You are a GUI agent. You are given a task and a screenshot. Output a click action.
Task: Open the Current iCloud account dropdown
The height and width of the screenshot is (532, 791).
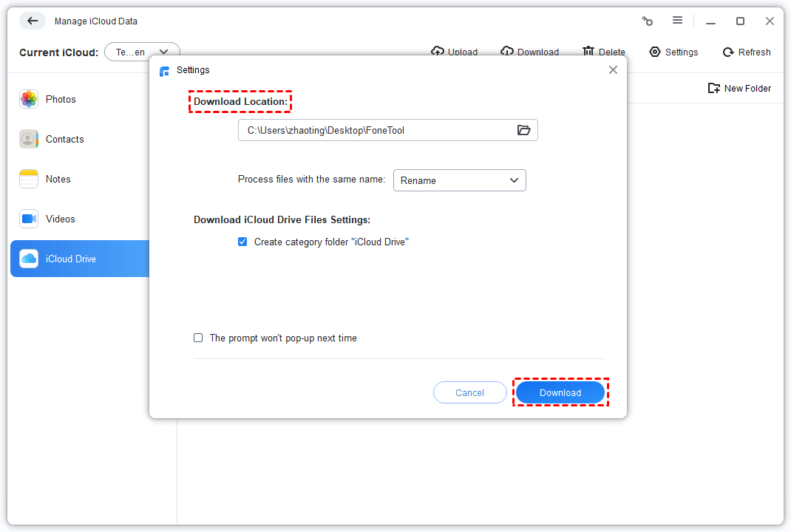point(142,52)
